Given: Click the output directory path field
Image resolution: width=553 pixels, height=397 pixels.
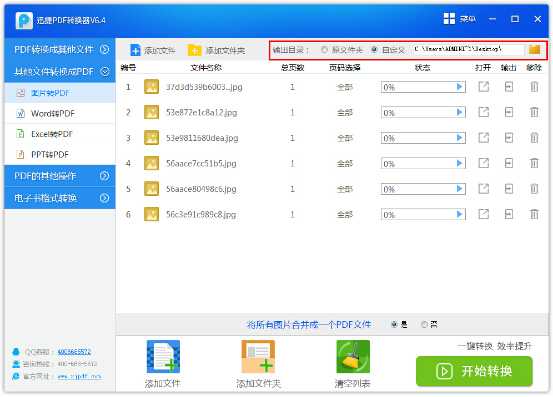Looking at the screenshot, I should coord(468,49).
